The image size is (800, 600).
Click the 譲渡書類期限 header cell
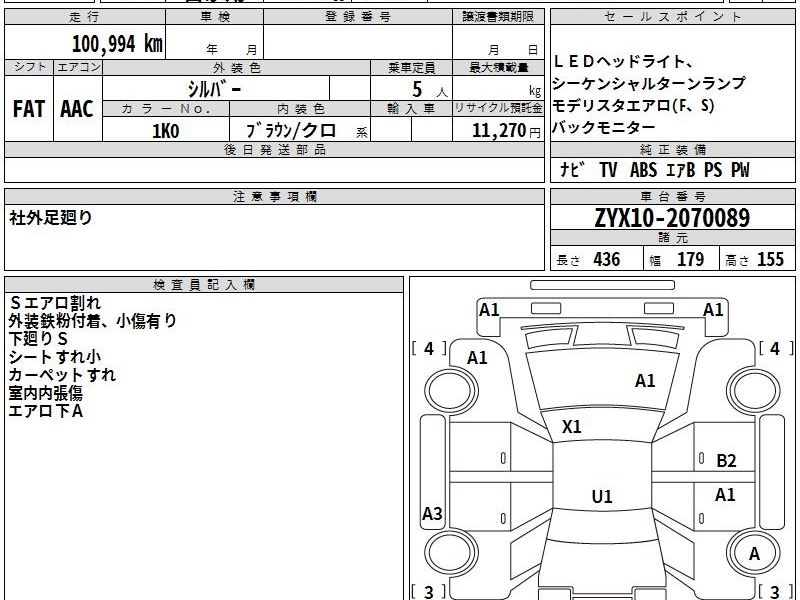[x=498, y=17]
